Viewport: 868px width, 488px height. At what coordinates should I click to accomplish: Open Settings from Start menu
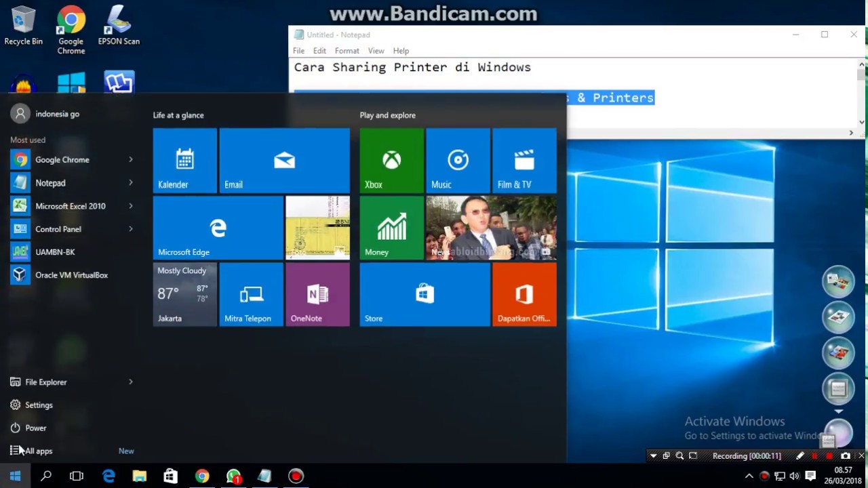pyautogui.click(x=39, y=405)
